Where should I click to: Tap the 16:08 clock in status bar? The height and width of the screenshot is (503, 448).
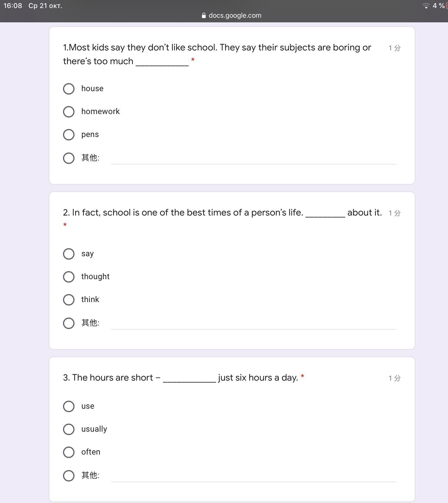(x=13, y=6)
